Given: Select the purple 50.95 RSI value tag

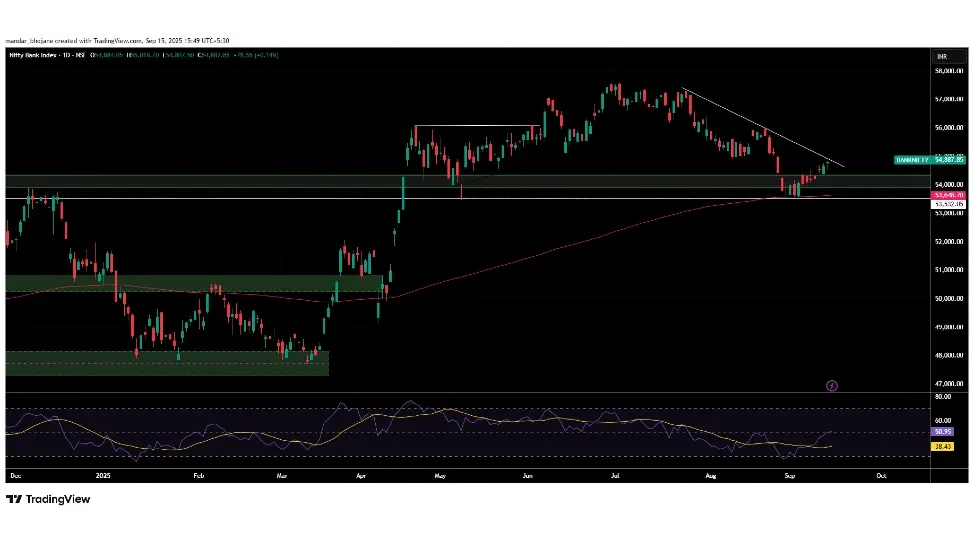Looking at the screenshot, I should (942, 431).
